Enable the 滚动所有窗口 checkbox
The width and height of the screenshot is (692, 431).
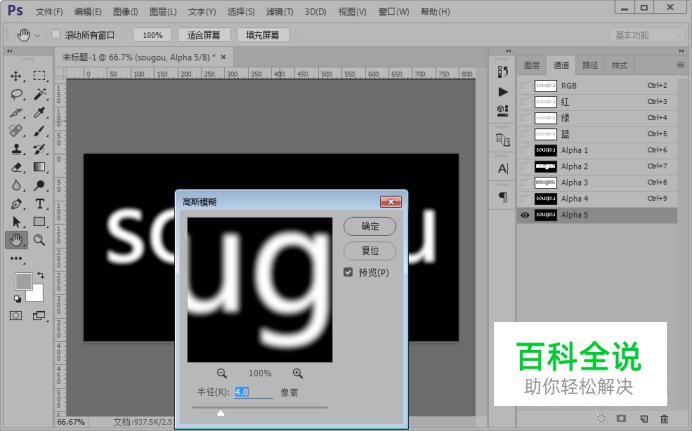pyautogui.click(x=56, y=34)
